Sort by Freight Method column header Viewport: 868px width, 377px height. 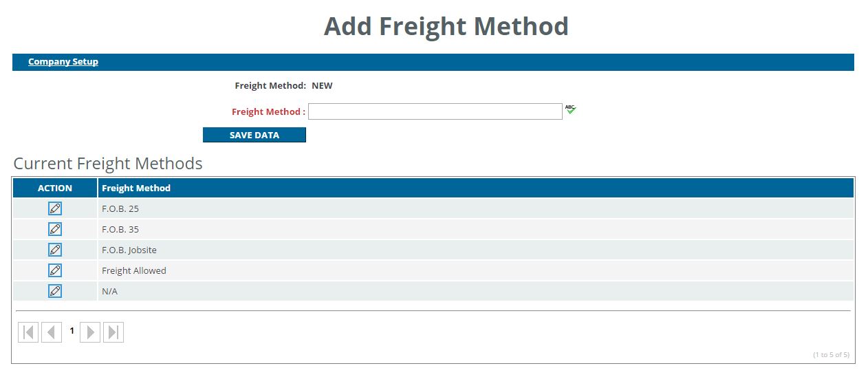coord(136,188)
